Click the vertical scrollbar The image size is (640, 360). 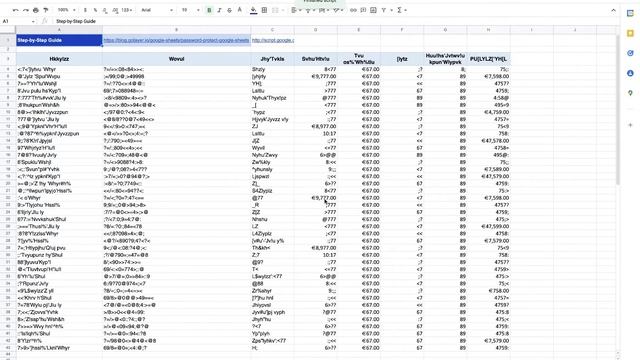618,110
